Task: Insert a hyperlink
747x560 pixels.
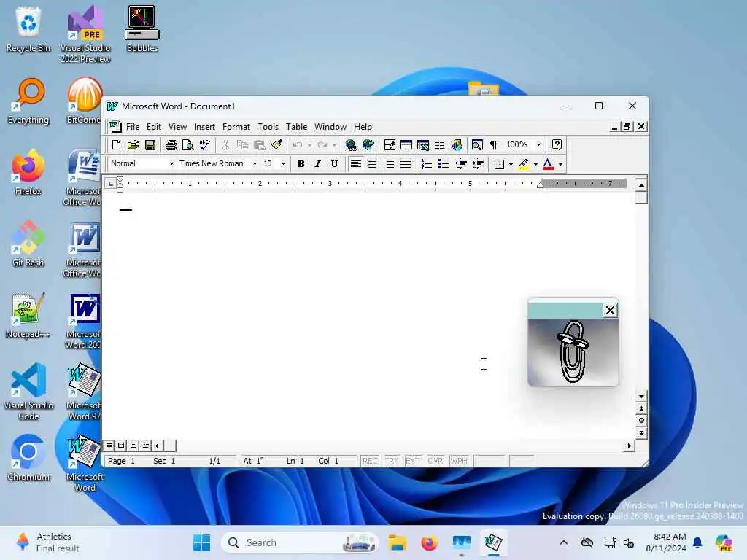Action: (352, 145)
